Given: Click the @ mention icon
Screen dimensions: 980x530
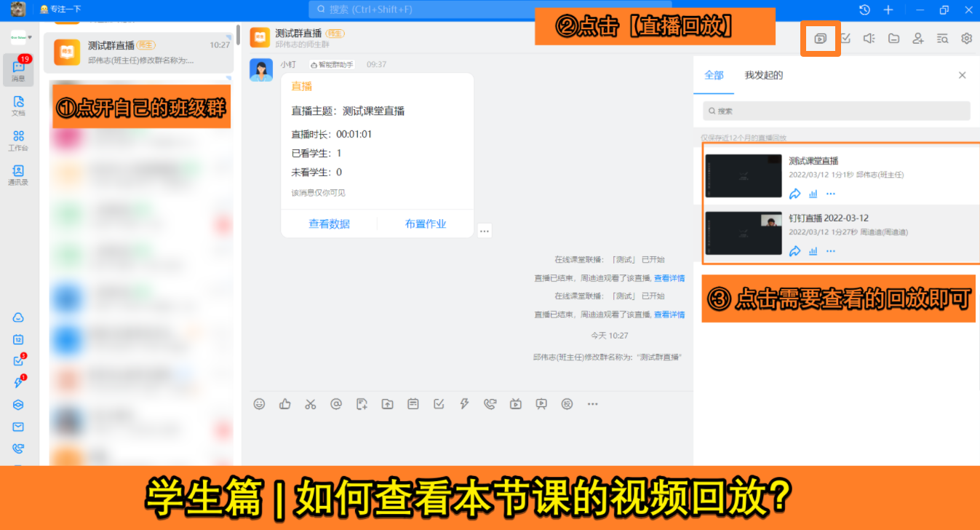Looking at the screenshot, I should tap(336, 404).
